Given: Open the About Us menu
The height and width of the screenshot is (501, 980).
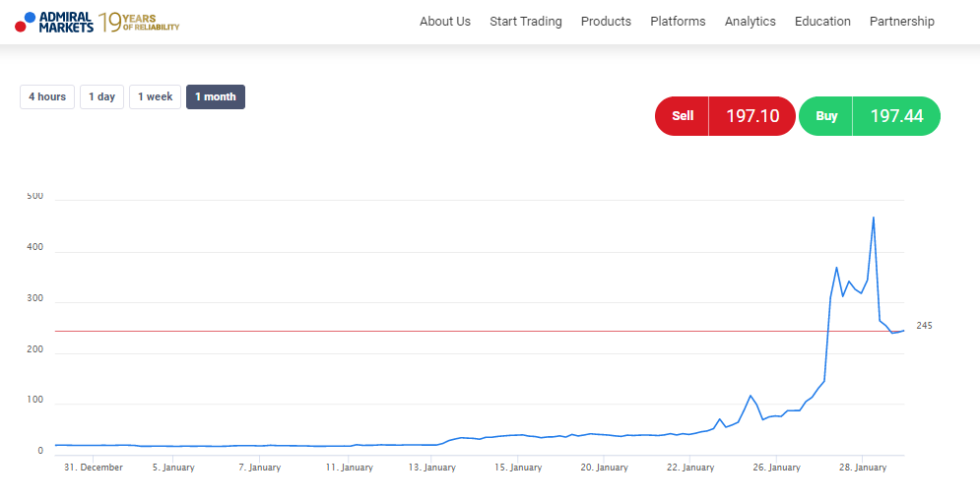Looking at the screenshot, I should pos(445,22).
